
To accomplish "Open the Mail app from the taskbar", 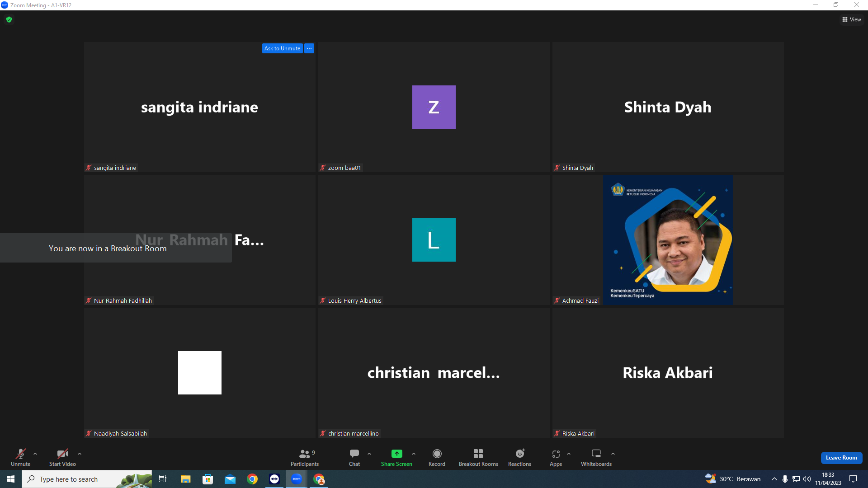I will (230, 479).
